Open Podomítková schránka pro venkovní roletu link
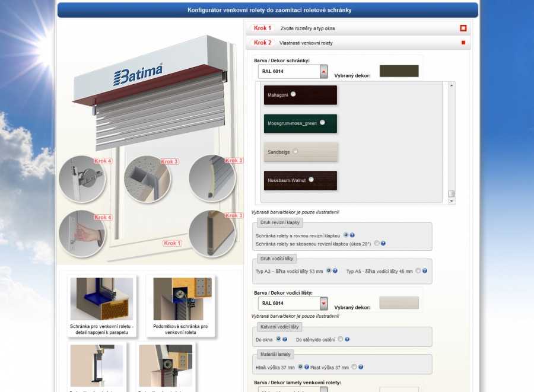The height and width of the screenshot is (392, 534). coord(180,329)
